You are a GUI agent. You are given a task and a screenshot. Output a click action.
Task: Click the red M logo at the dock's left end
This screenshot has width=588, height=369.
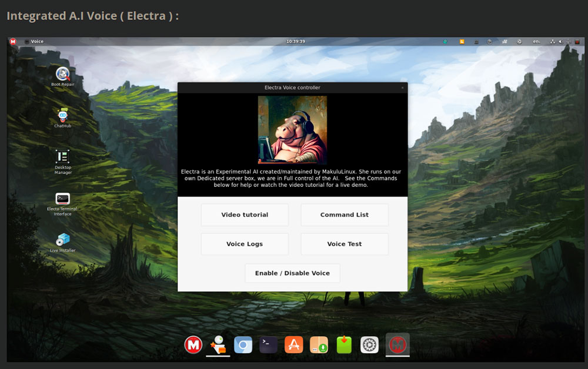193,345
